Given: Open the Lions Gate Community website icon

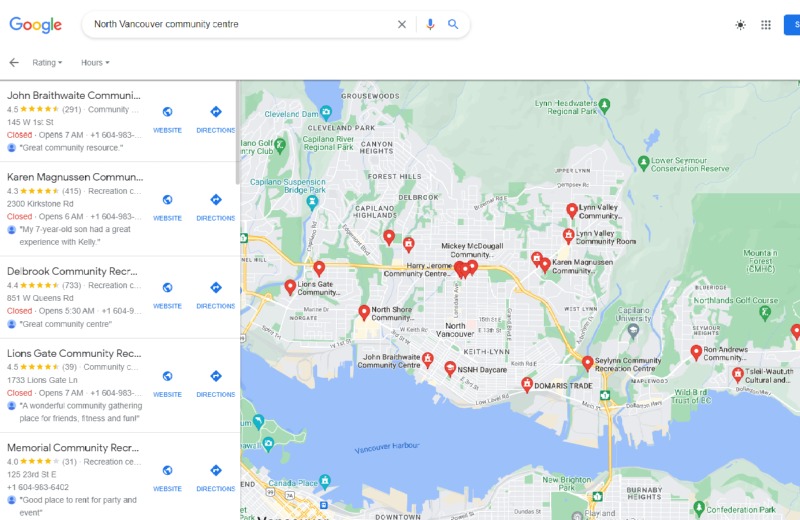Looking at the screenshot, I should 167,376.
